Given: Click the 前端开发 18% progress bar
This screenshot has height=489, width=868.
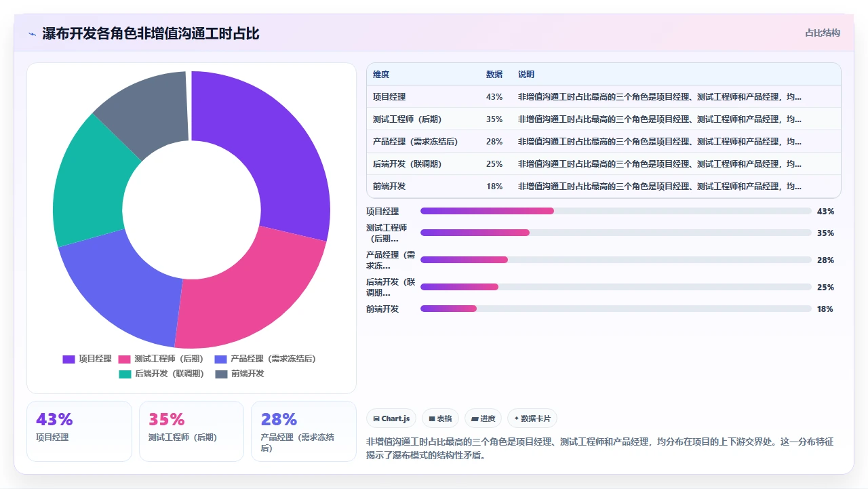Looking at the screenshot, I should pyautogui.click(x=616, y=309).
